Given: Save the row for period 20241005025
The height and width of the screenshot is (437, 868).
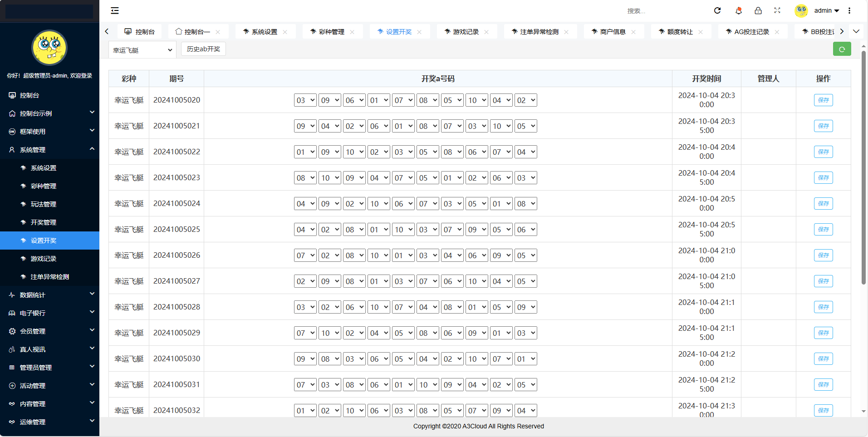Looking at the screenshot, I should (823, 230).
